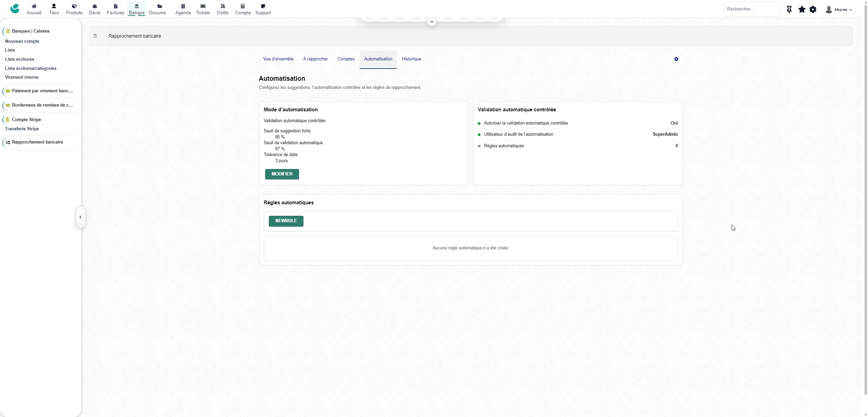Open Transferts Stripe link
This screenshot has height=417, width=868.
[22, 129]
